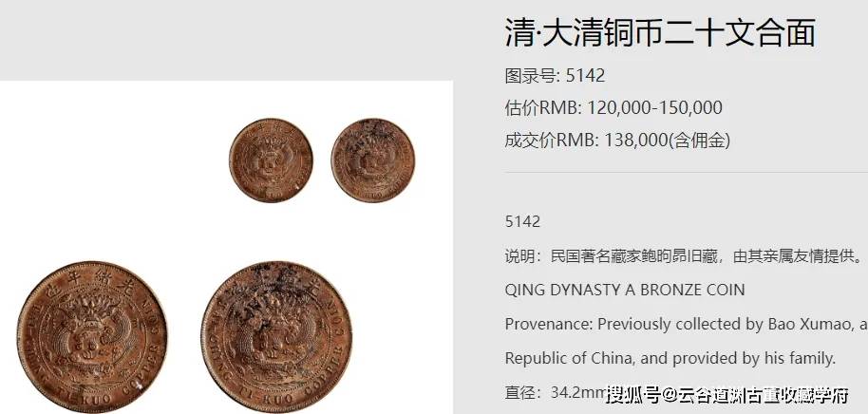Click the 搜狐号 watermark link
Screen dimensions: 868x414
click(x=633, y=395)
